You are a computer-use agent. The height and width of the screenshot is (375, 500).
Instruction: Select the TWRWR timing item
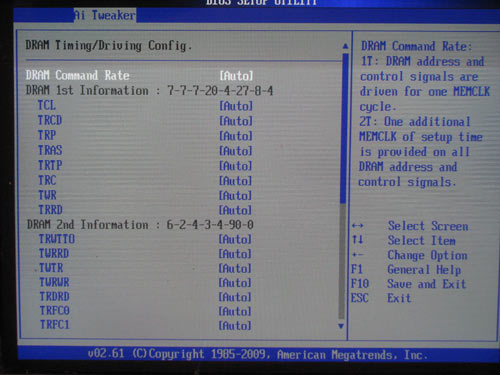[54, 282]
